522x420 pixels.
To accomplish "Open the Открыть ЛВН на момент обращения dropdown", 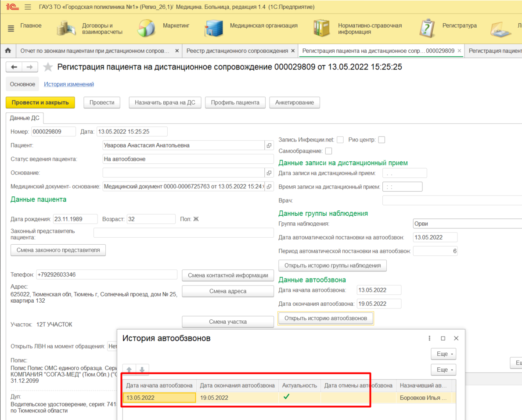I will point(112,346).
